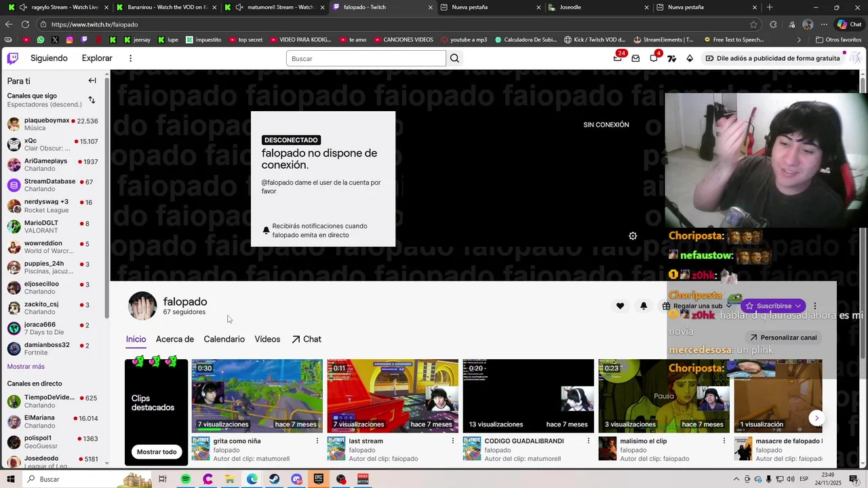Screen dimensions: 868x488
Task: Open the grita como niña clip thumbnail
Action: click(x=257, y=396)
